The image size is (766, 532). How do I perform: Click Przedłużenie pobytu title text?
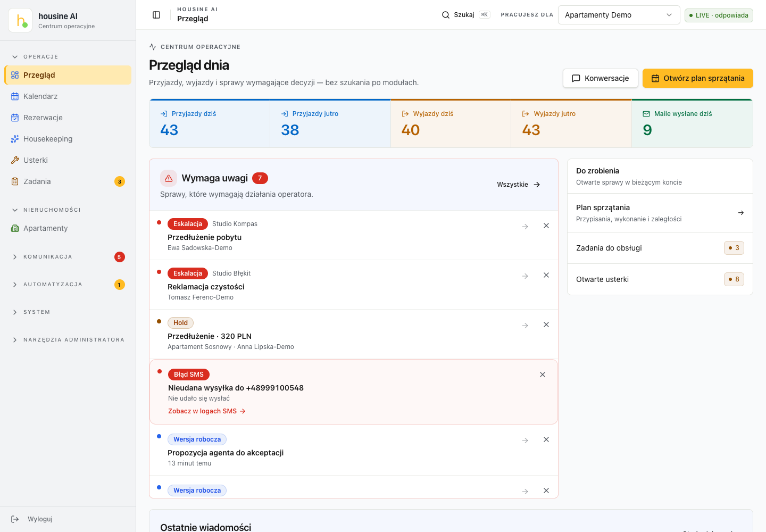click(205, 237)
